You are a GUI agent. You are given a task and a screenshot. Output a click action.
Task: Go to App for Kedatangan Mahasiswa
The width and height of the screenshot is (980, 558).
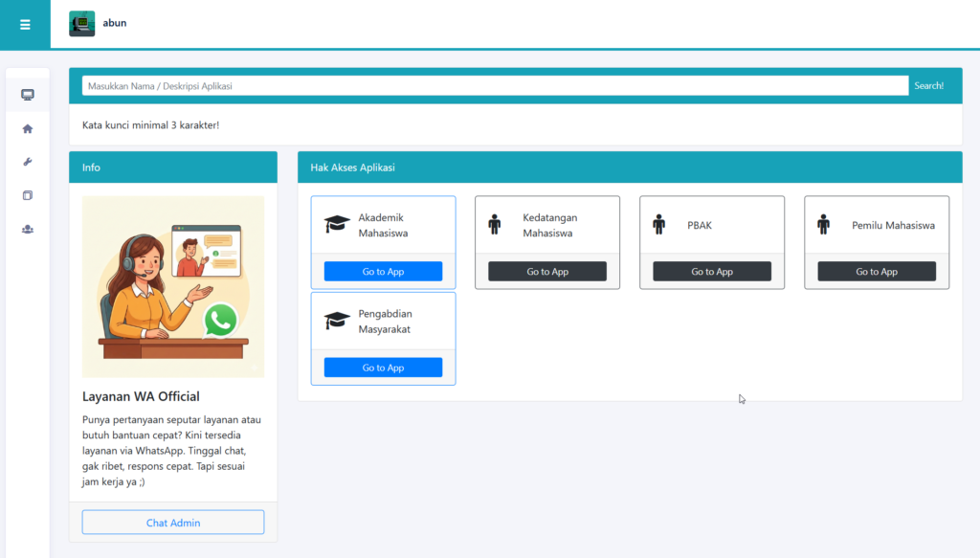pyautogui.click(x=547, y=272)
